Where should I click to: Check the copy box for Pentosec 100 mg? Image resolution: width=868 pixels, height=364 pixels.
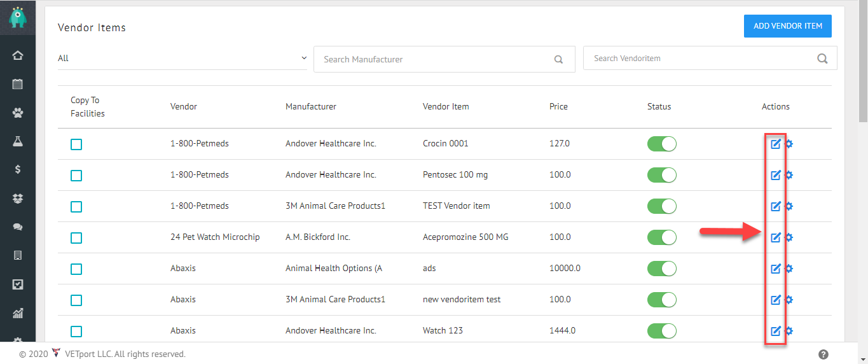click(x=76, y=176)
